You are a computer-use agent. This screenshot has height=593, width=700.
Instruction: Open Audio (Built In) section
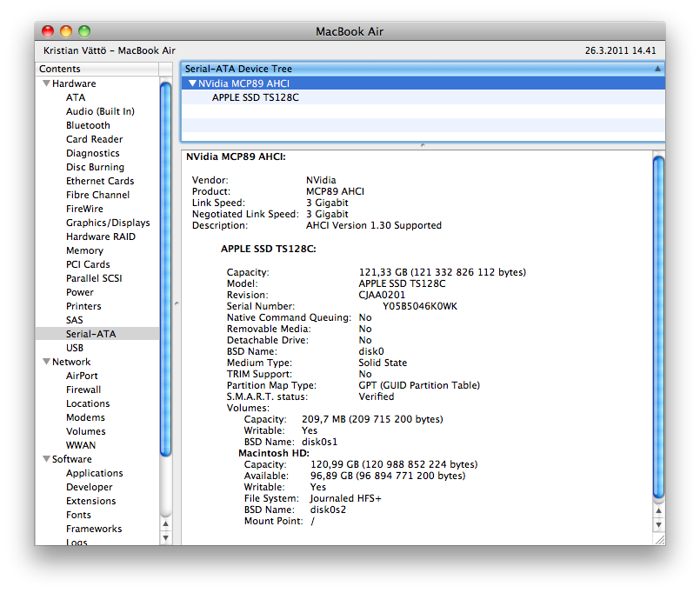click(x=100, y=111)
